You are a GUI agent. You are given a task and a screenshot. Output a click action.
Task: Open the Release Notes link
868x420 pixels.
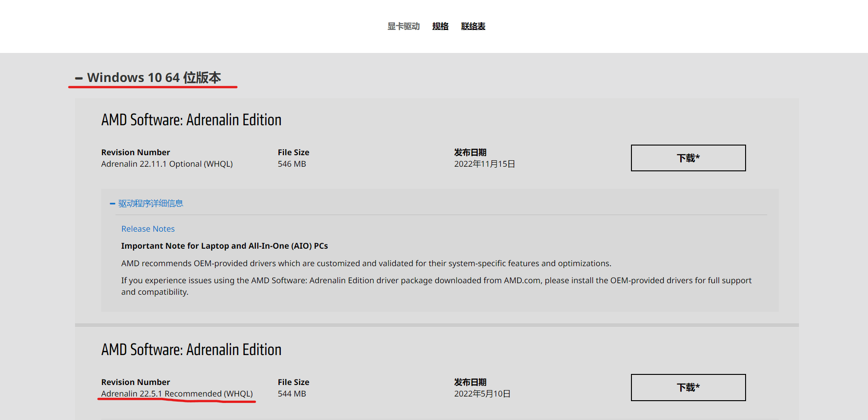point(148,229)
